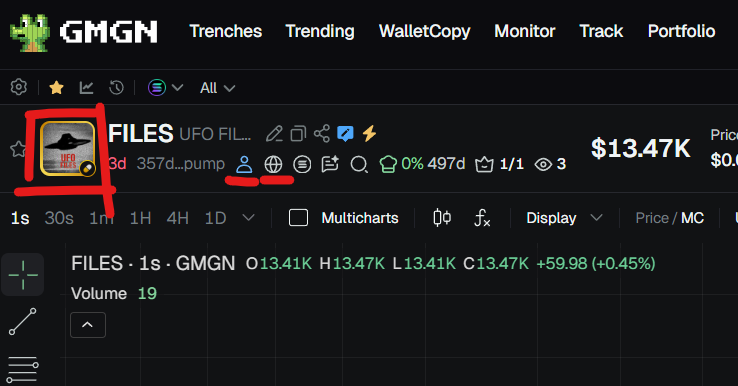Star the FILES token as favorite
The width and height of the screenshot is (738, 386).
click(x=18, y=149)
